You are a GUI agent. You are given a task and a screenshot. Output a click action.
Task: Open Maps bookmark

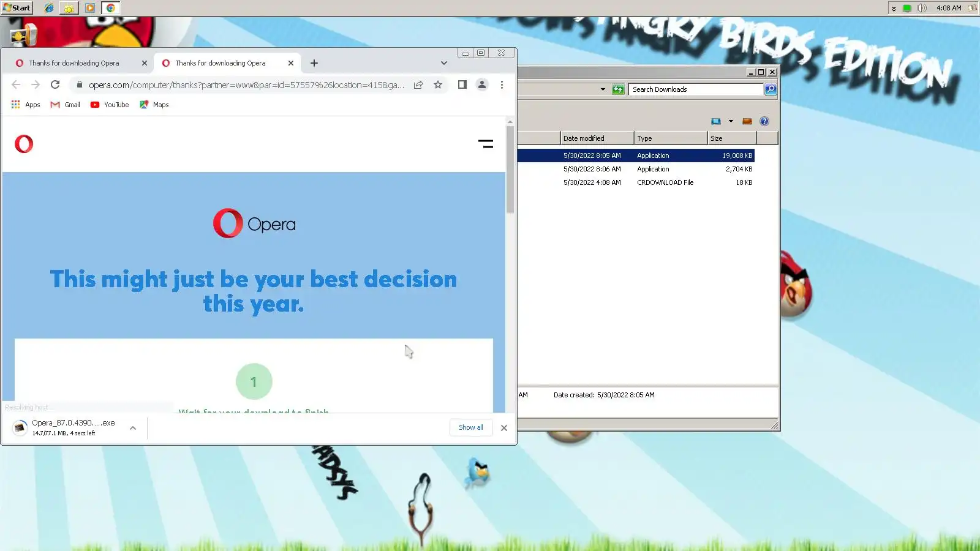pos(154,105)
